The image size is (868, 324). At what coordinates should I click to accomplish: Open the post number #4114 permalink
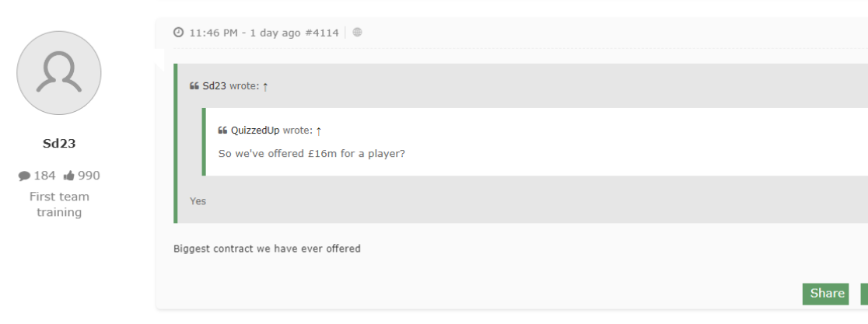coord(322,33)
